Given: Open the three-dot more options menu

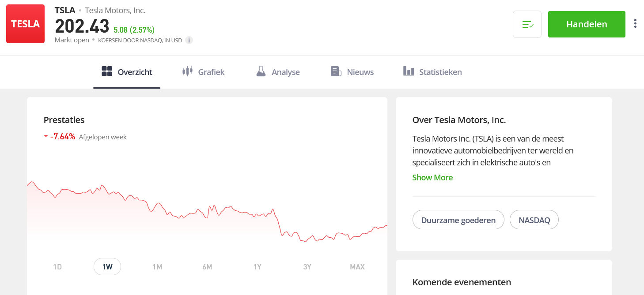Looking at the screenshot, I should pyautogui.click(x=635, y=24).
